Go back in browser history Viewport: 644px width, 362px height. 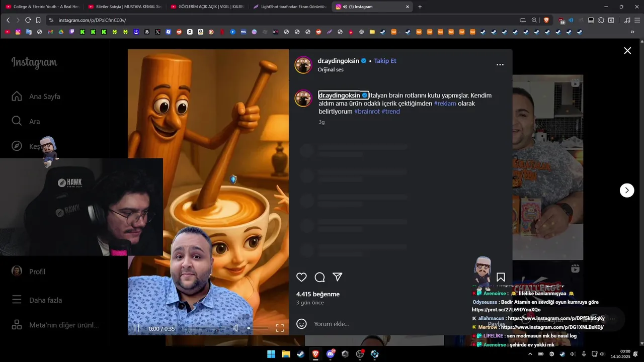8,20
